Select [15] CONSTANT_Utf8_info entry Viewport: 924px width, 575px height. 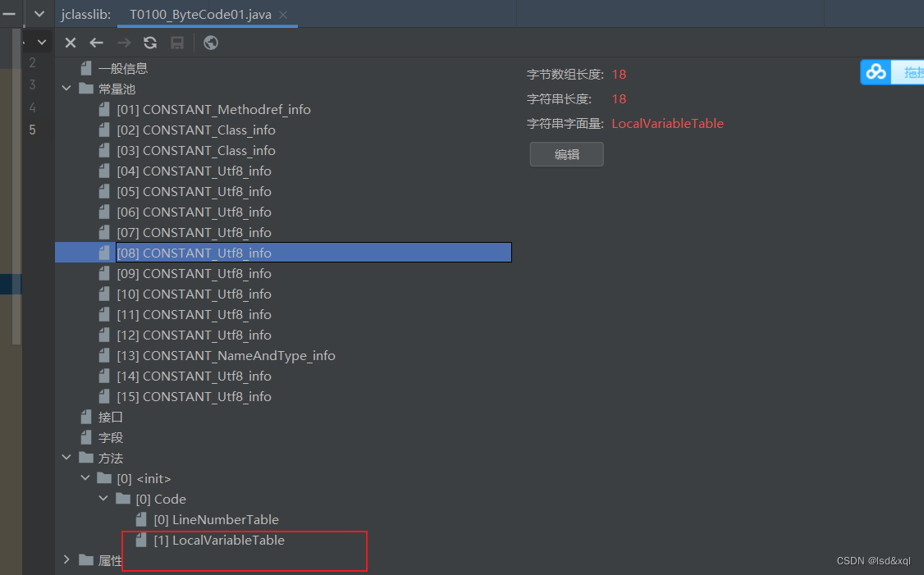(x=194, y=397)
